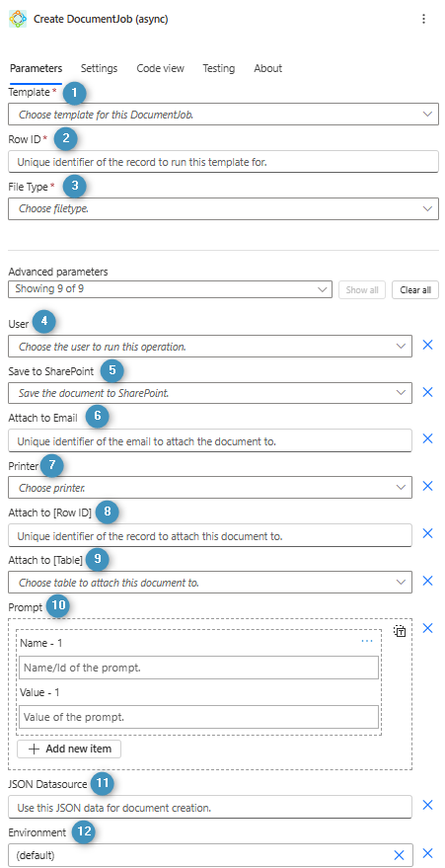Expand the Attach to [Table] dropdown
The height and width of the screenshot is (868, 445).
point(401,582)
